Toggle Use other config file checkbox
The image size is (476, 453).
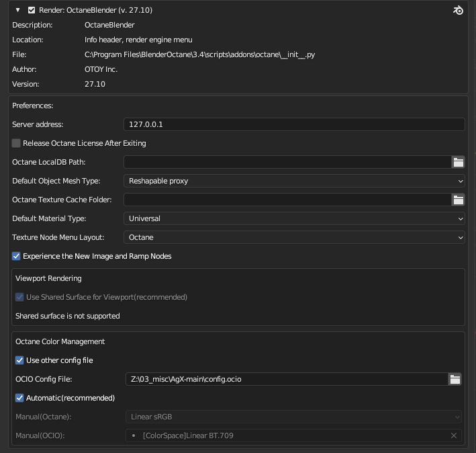(x=19, y=360)
